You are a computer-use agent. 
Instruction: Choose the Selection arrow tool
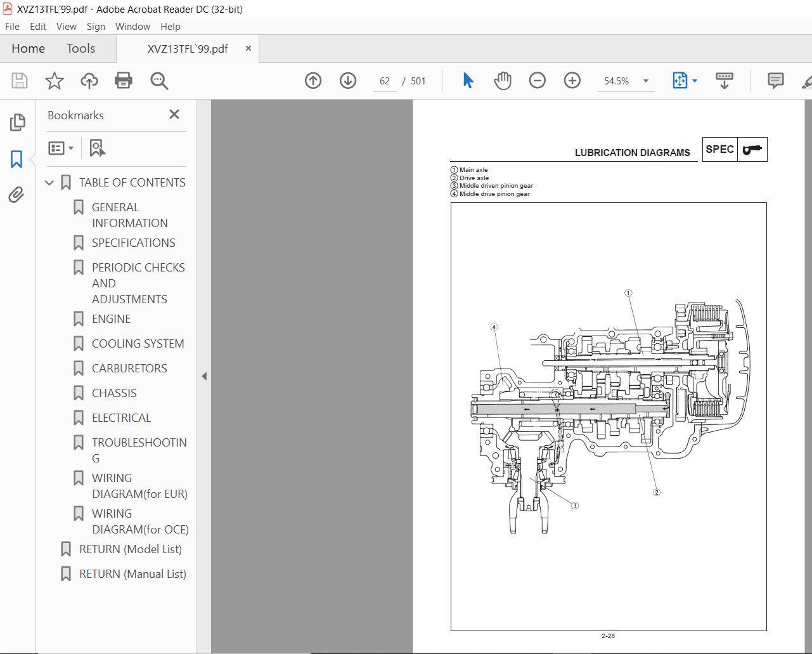coord(468,81)
